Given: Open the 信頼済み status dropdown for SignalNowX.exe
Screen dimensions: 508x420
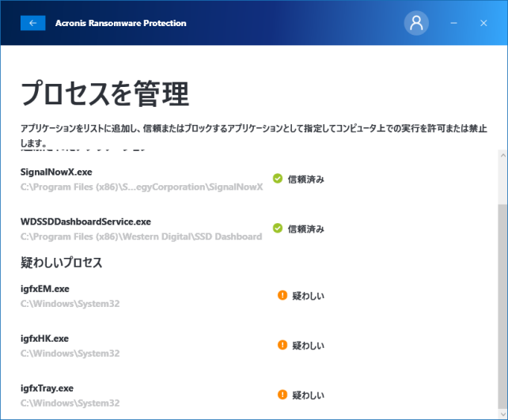Looking at the screenshot, I should 306,179.
